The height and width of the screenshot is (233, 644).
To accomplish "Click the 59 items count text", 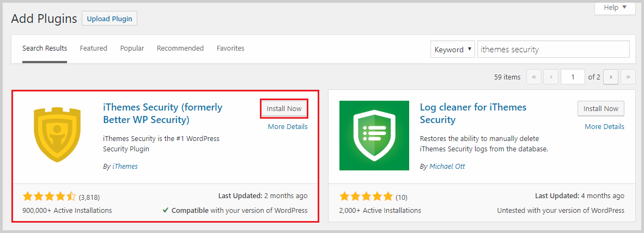I will [x=507, y=77].
